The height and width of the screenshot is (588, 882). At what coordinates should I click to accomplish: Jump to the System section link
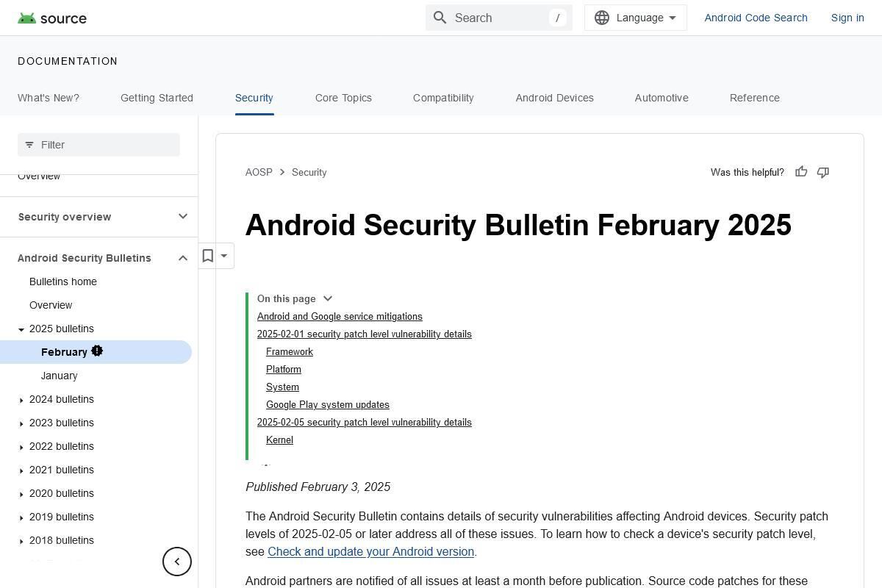tap(282, 387)
